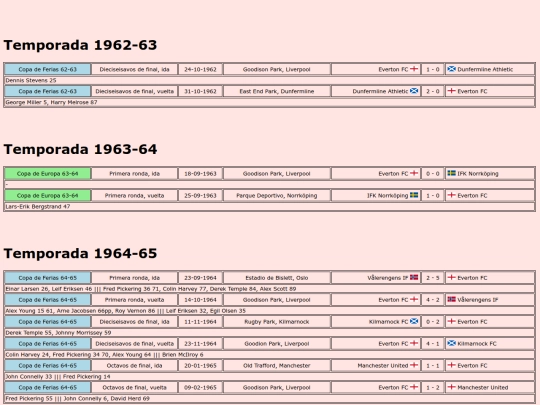Screen dimensions: 540x405
Task: Click Dunfermline Athletic name in 31-10-1962 row
Action: coord(380,91)
